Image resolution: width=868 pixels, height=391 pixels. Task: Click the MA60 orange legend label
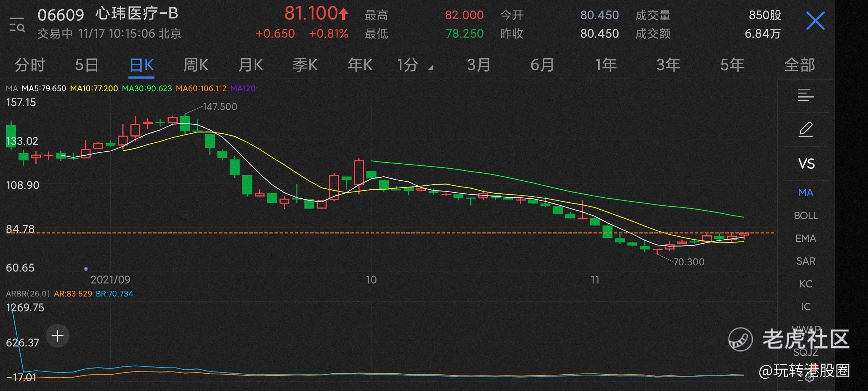tap(201, 89)
